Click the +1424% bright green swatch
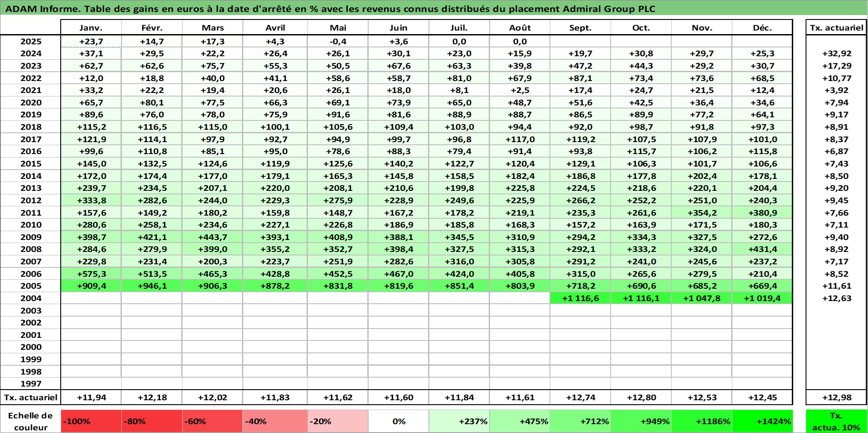The image size is (868, 433). [762, 421]
